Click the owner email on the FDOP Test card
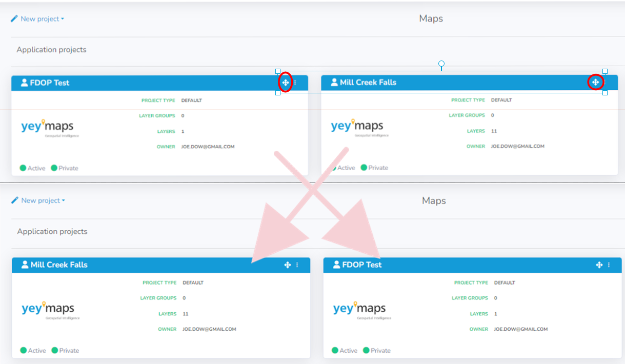This screenshot has height=364, width=625. coord(209,146)
